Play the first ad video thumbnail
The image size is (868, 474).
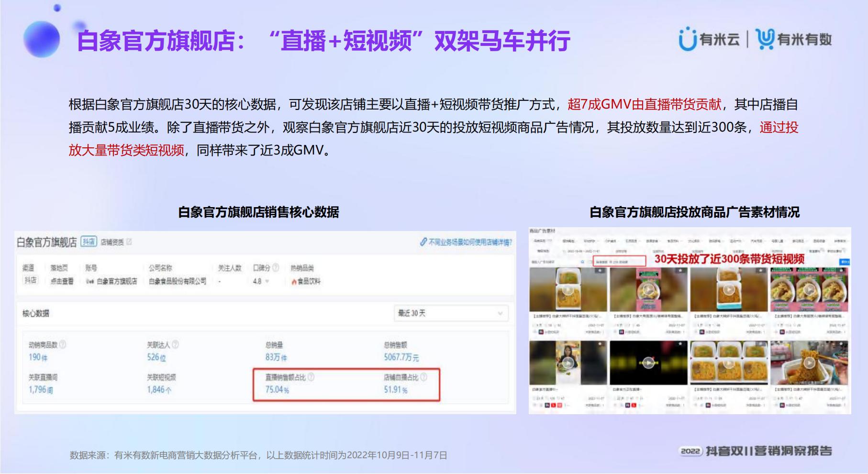point(568,290)
